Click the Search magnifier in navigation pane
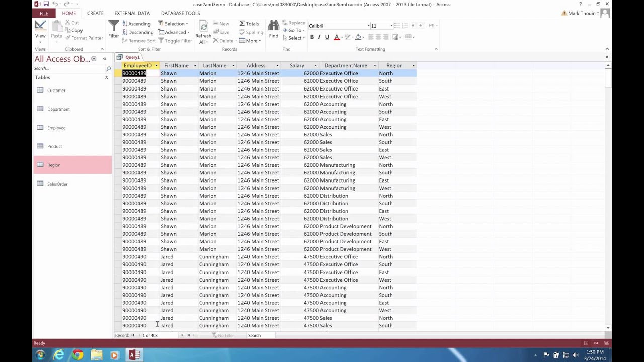This screenshot has height=362, width=644. (108, 68)
